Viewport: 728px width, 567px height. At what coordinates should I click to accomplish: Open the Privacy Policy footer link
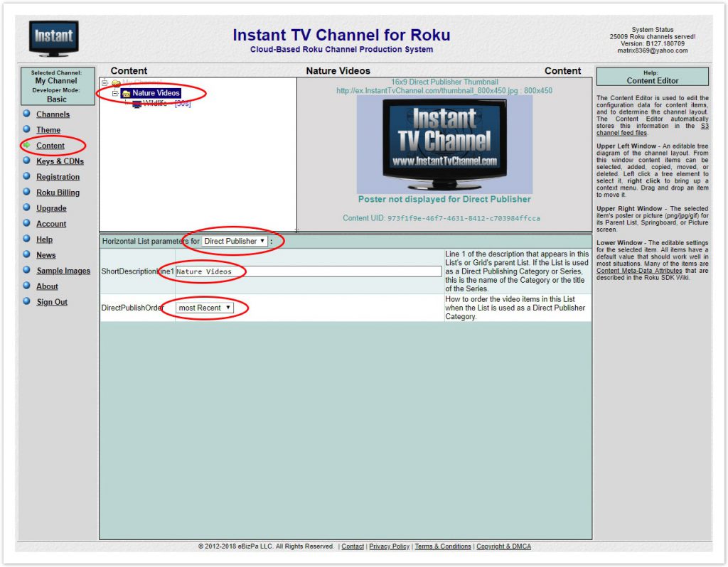(389, 546)
